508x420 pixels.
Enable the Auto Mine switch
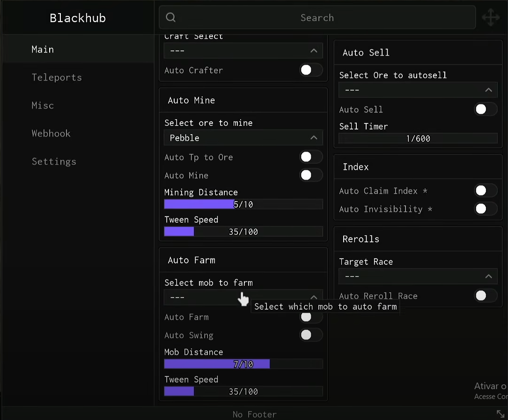click(x=310, y=175)
